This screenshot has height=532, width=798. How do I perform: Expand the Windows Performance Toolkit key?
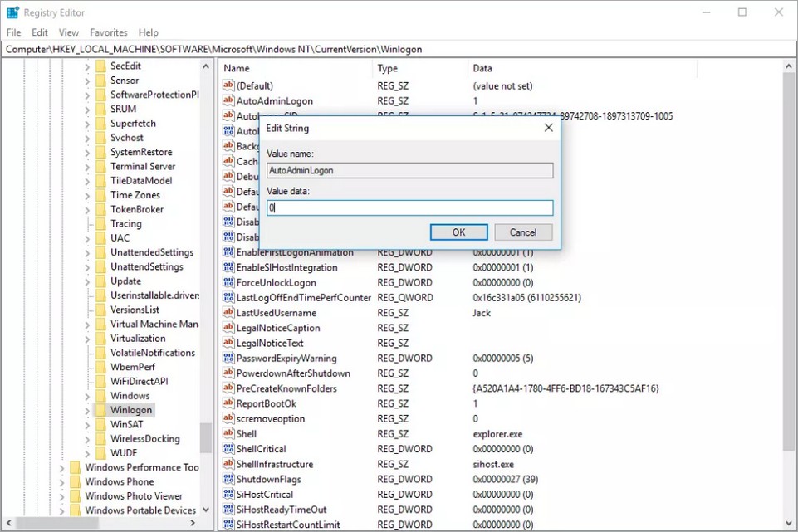[61, 468]
